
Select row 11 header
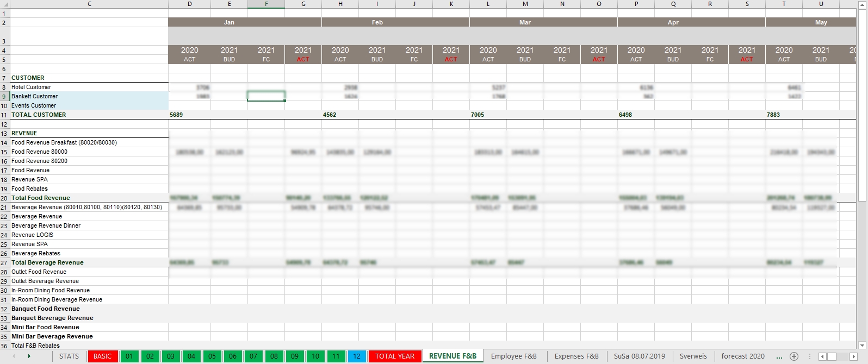point(4,115)
